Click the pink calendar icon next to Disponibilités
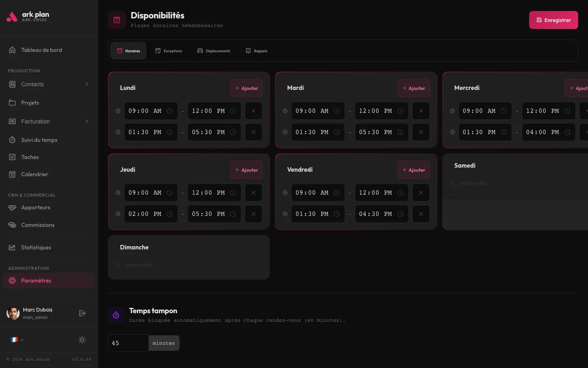This screenshot has width=588, height=368. click(x=116, y=20)
